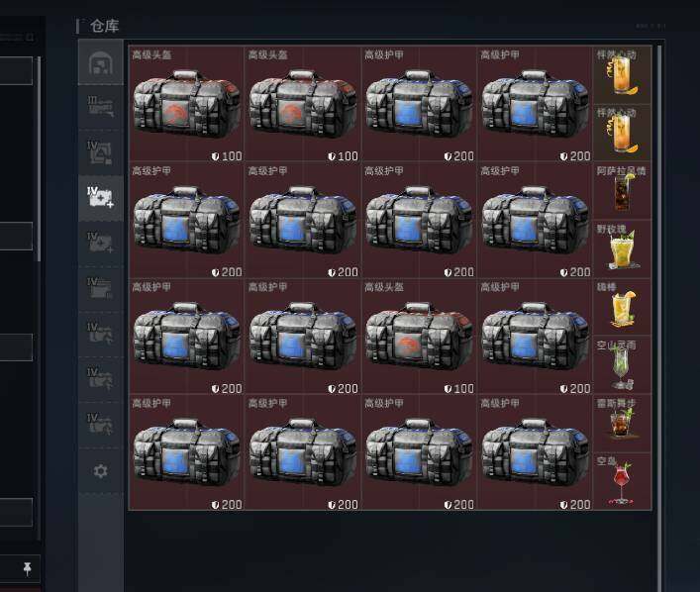The image size is (700, 592).
Task: Open the IV tab directly above the gear
Action: point(100,425)
